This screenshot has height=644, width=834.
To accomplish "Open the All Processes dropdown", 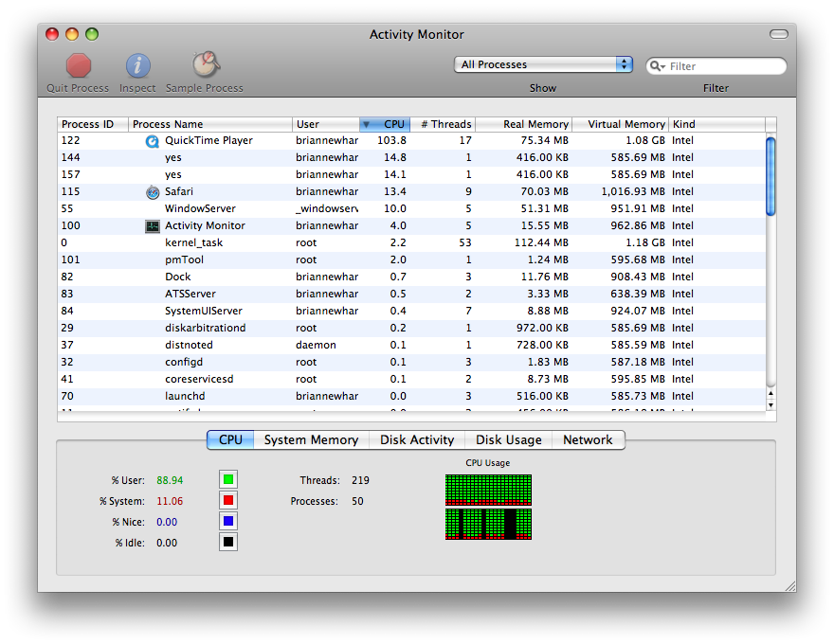I will [x=543, y=64].
